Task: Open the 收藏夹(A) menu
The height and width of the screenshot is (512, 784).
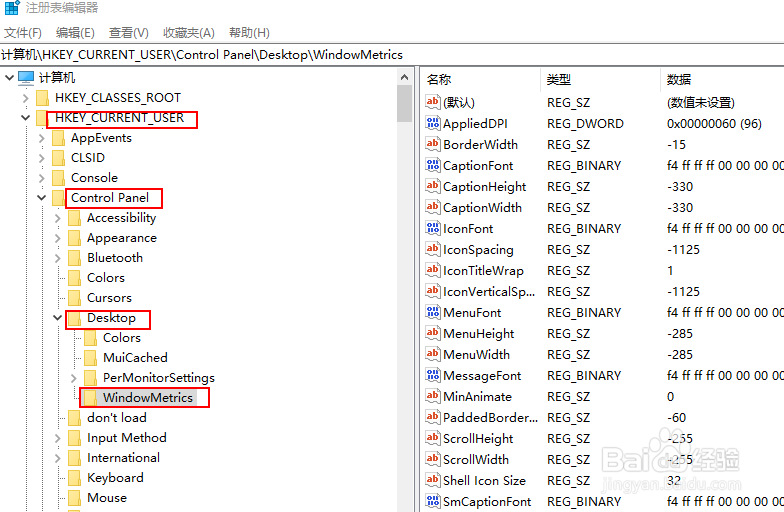Action: pyautogui.click(x=189, y=32)
